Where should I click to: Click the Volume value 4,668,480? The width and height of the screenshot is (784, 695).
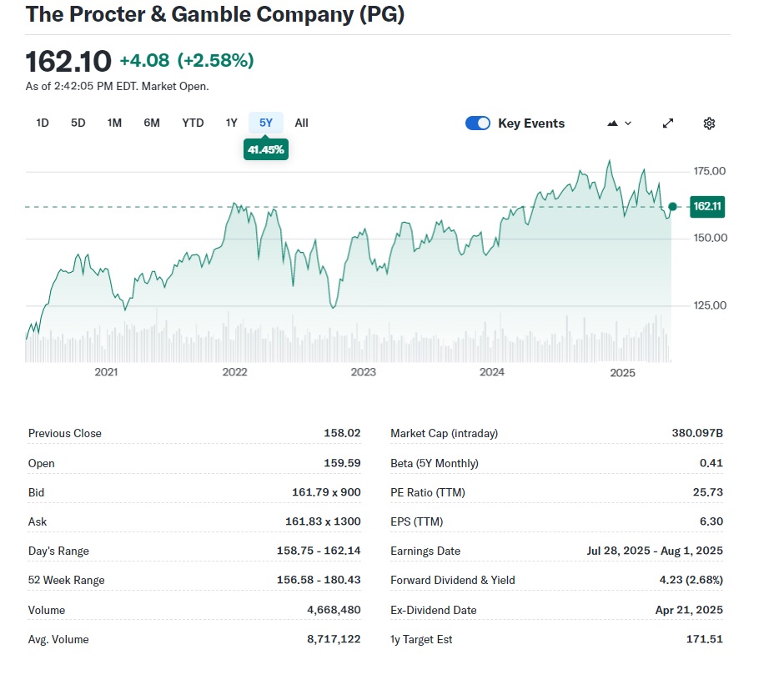coord(334,610)
